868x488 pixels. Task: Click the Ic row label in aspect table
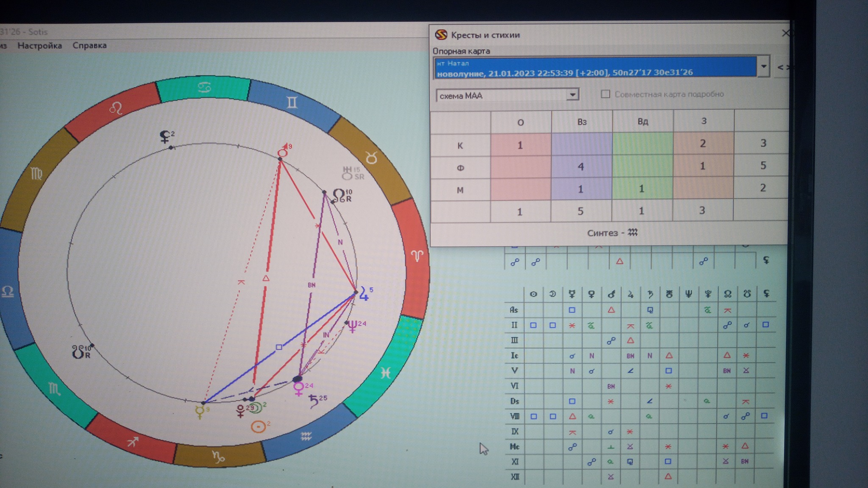pyautogui.click(x=514, y=355)
